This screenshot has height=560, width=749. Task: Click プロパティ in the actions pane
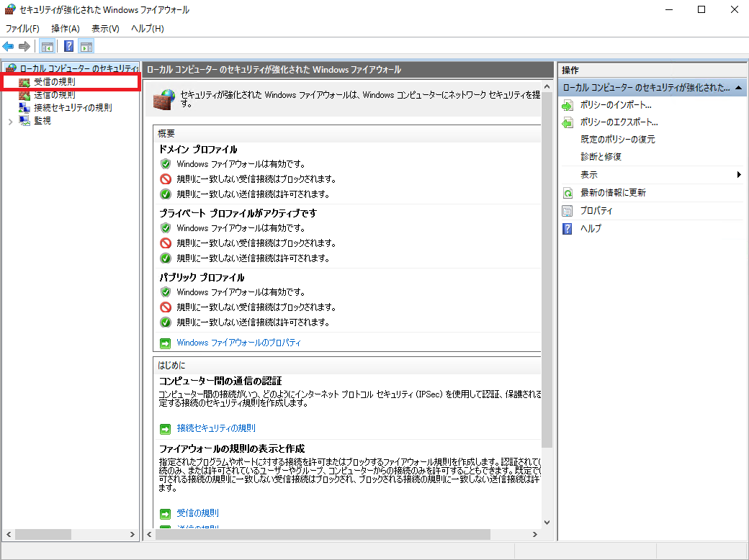596,210
